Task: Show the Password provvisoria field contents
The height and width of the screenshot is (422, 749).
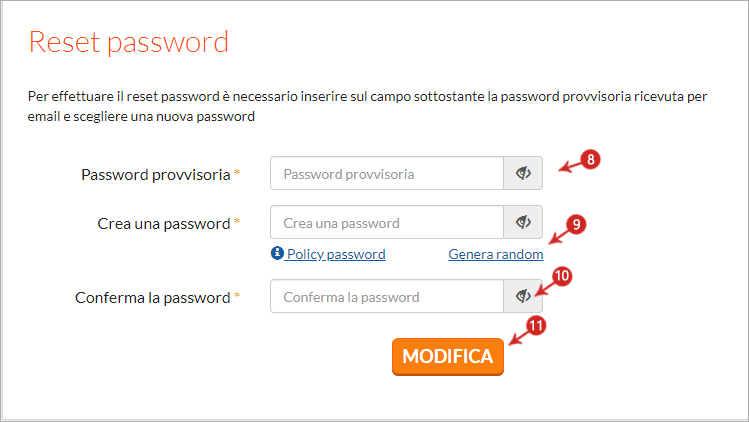Action: (523, 173)
